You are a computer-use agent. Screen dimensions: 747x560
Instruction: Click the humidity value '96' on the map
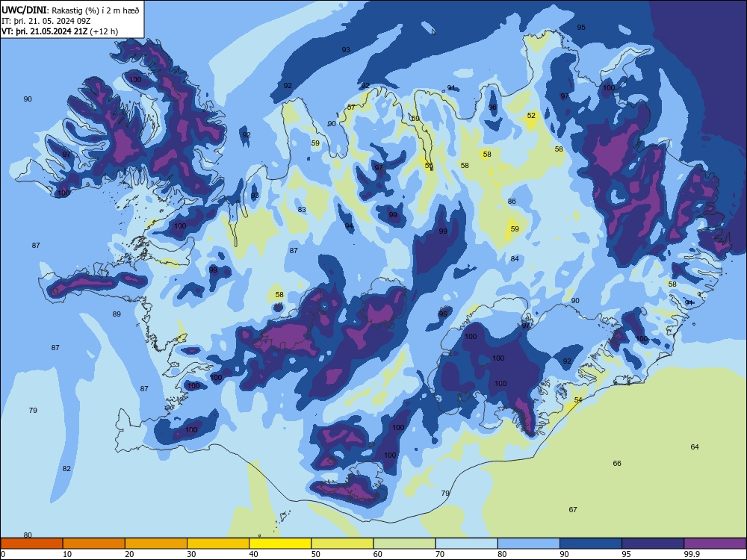point(492,107)
